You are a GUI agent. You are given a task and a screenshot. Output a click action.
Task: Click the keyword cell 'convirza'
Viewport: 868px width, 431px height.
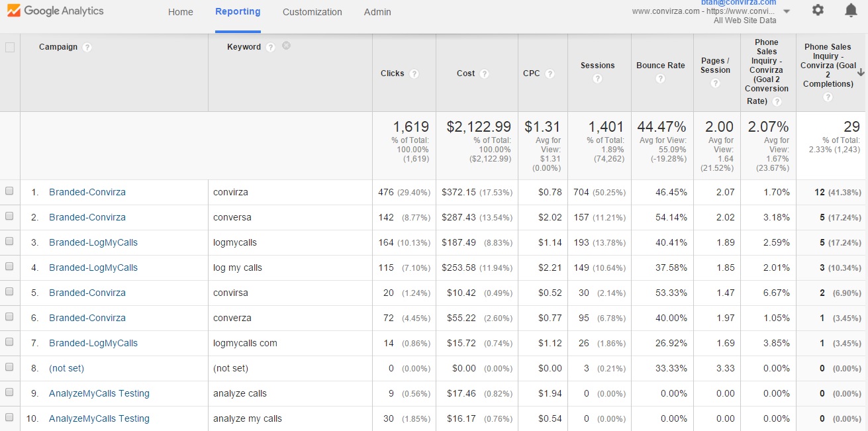[x=230, y=192]
